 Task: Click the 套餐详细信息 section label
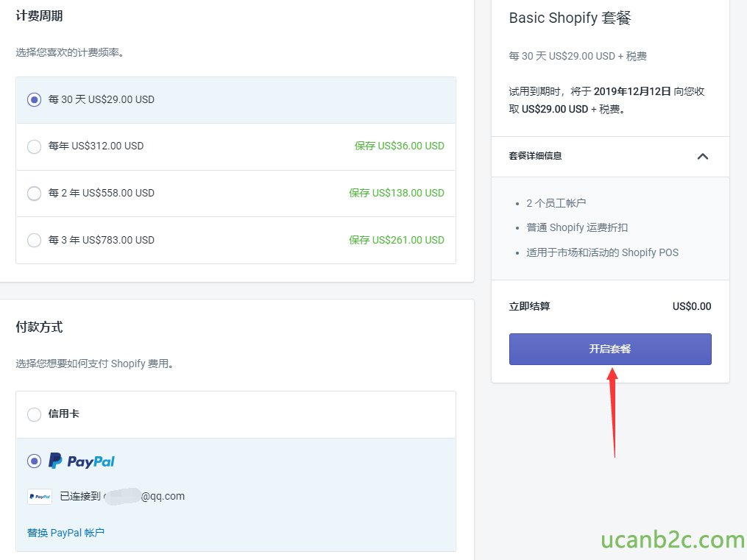coord(535,156)
